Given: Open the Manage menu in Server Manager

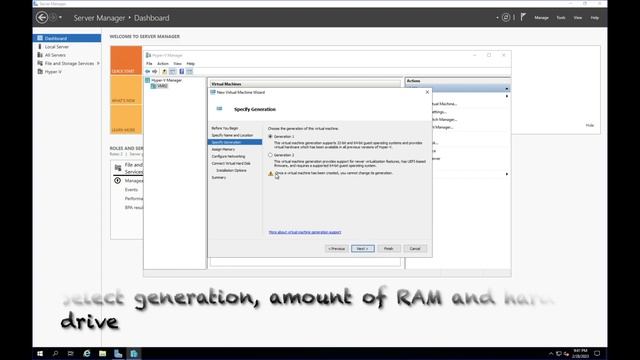Looking at the screenshot, I should pyautogui.click(x=541, y=18).
